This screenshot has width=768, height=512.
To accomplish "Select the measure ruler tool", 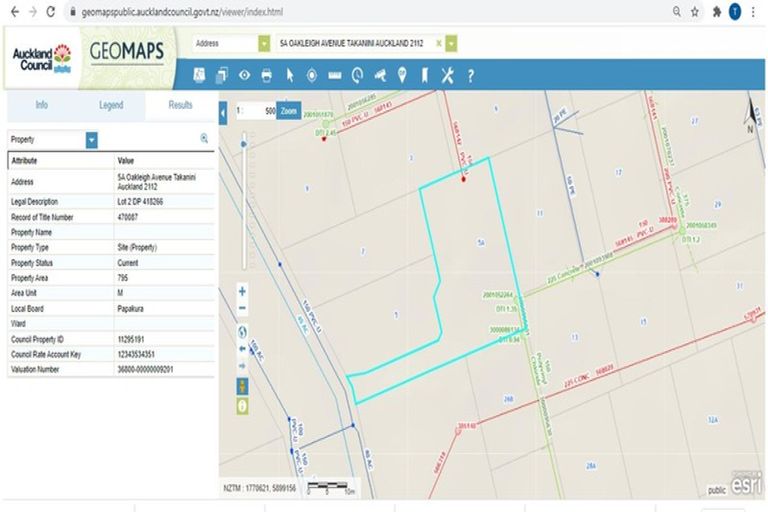I will click(334, 75).
